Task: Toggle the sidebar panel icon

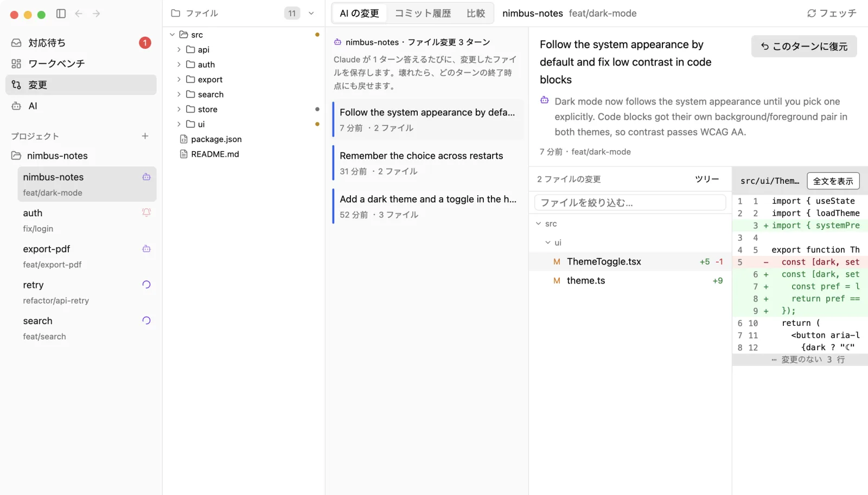Action: [61, 14]
